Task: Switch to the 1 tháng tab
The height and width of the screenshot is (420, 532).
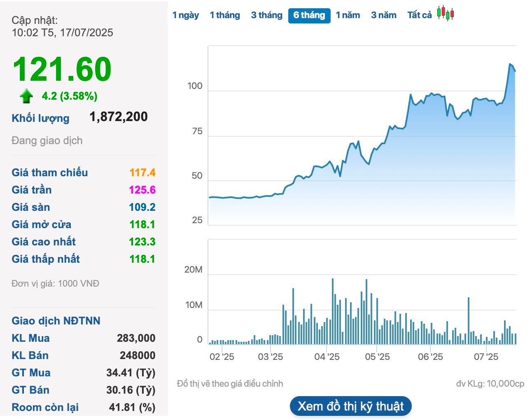Action: point(225,15)
